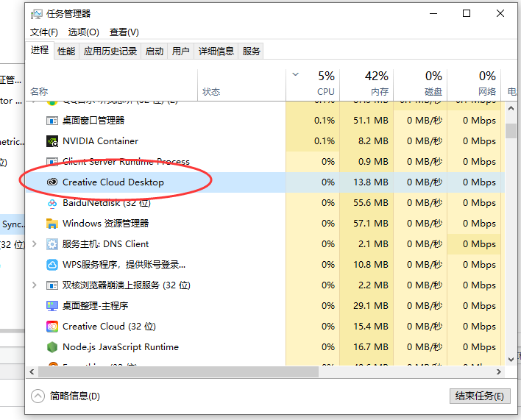
Task: Click the Creative Cloud (32 位) icon
Action: coord(52,327)
